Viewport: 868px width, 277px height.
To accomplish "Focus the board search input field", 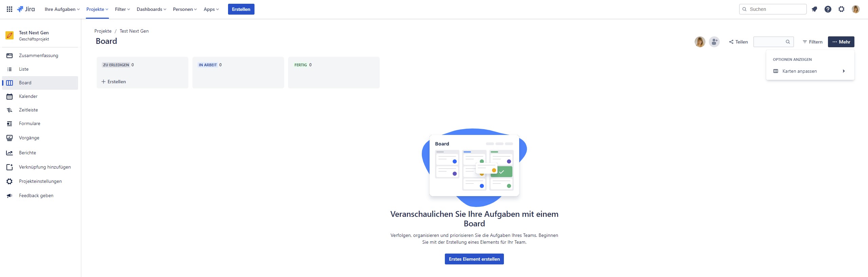I will pos(773,42).
